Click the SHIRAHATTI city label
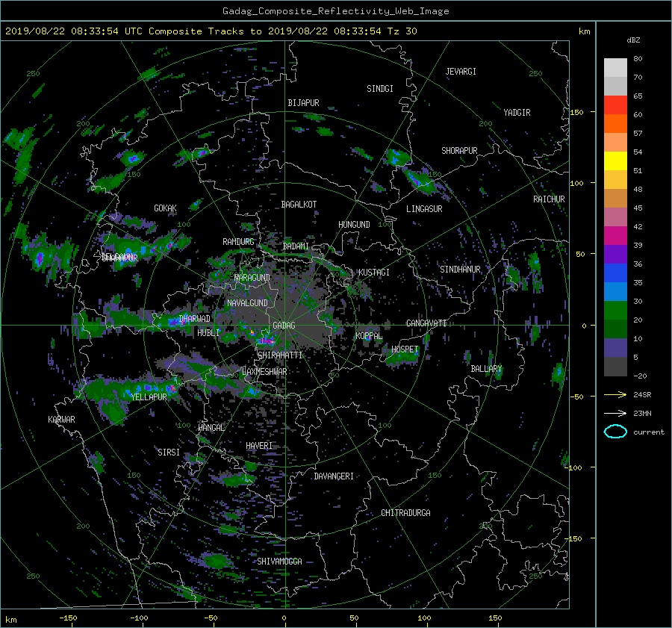This screenshot has width=672, height=628. 280,355
